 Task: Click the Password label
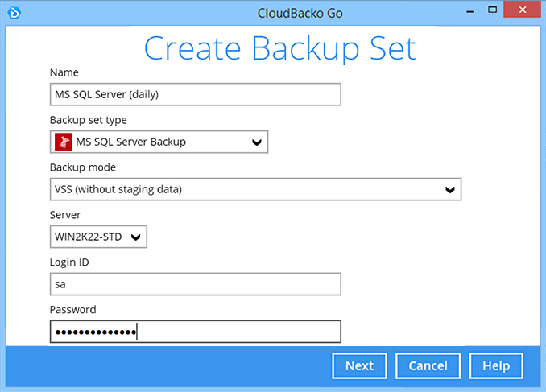point(72,309)
